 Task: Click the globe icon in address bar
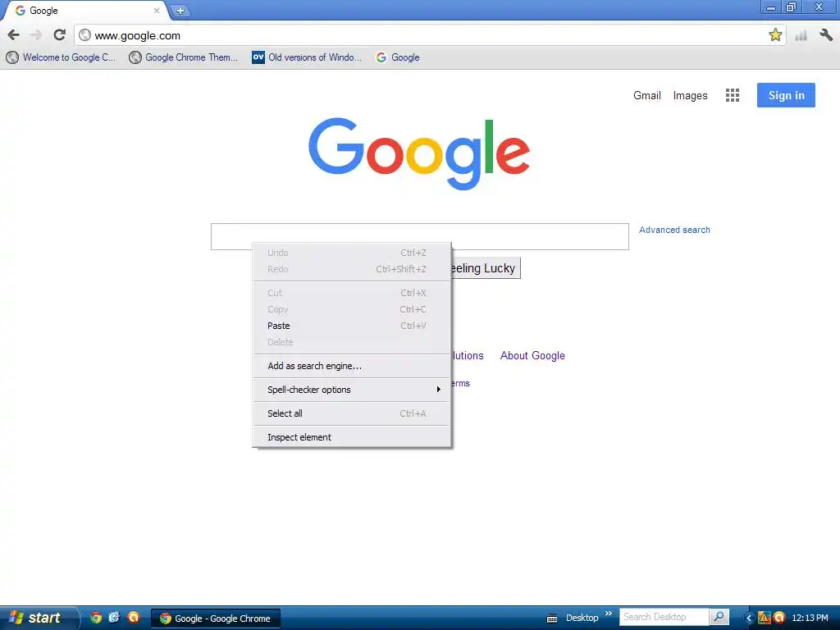click(84, 35)
